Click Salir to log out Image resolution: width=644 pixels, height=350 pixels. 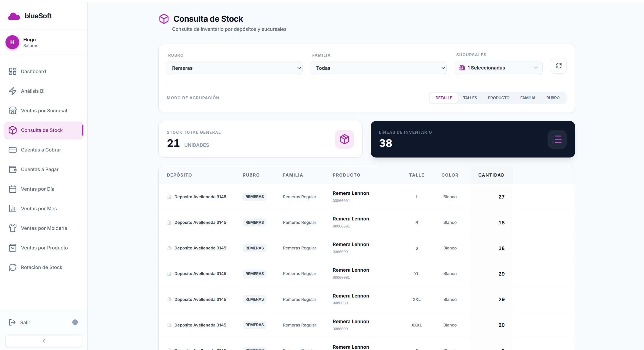pos(26,322)
